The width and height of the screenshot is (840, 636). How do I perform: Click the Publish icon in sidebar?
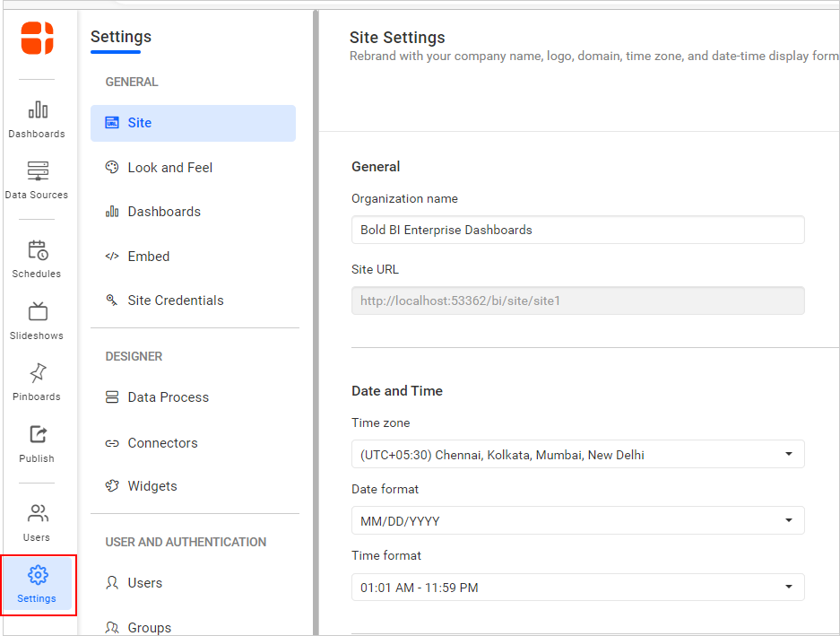tap(38, 443)
